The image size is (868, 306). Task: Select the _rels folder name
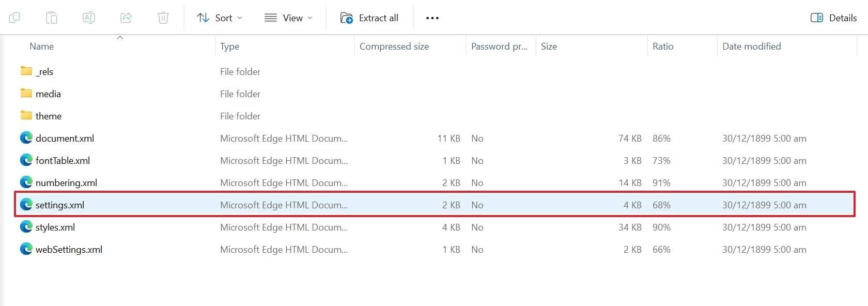pyautogui.click(x=44, y=72)
